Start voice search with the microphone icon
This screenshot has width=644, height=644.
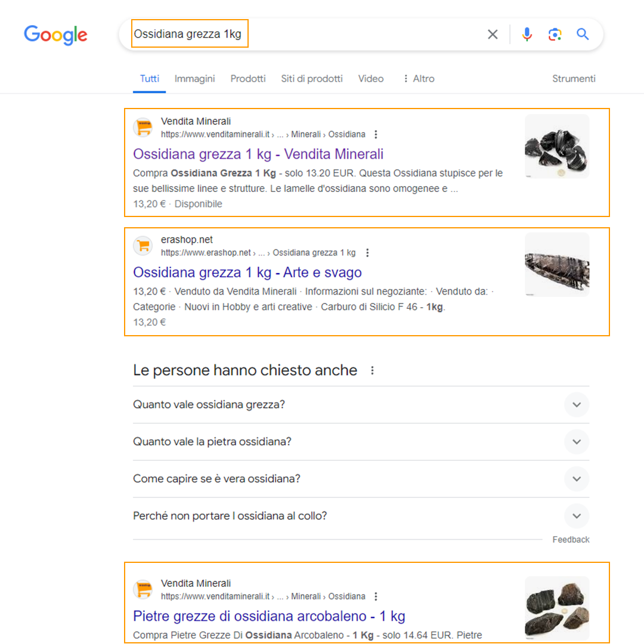527,35
